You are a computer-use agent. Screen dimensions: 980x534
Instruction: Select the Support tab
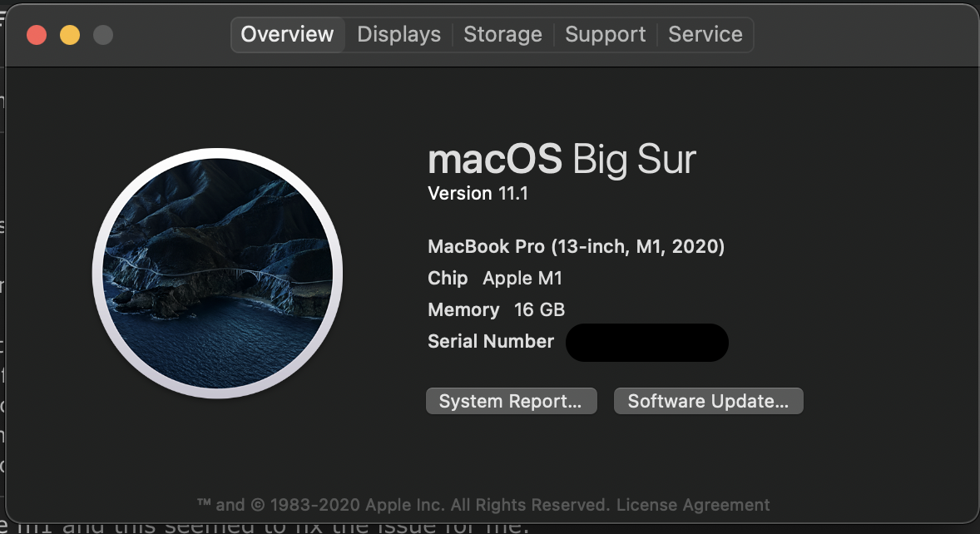coord(605,34)
